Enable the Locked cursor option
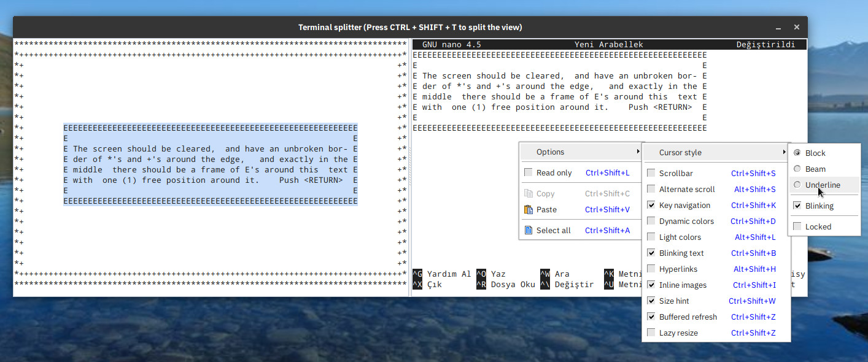 click(797, 227)
